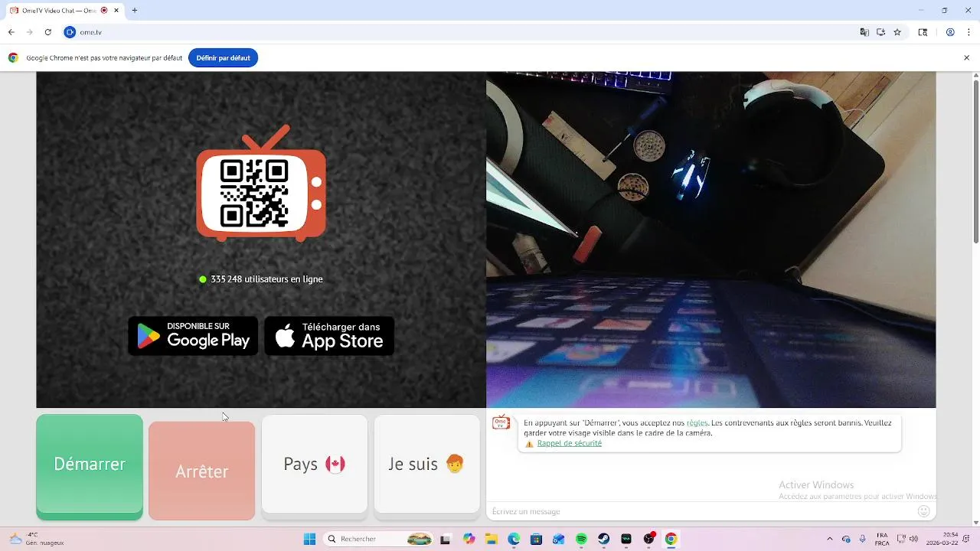Viewport: 980px width, 551px height.
Task: Click the Rechercher taskbar search box
Action: point(379,539)
